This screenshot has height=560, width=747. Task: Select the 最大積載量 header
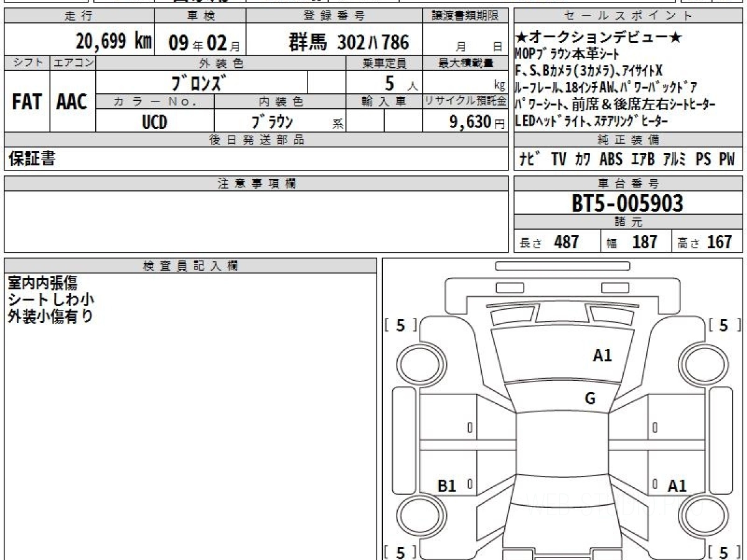coord(466,63)
